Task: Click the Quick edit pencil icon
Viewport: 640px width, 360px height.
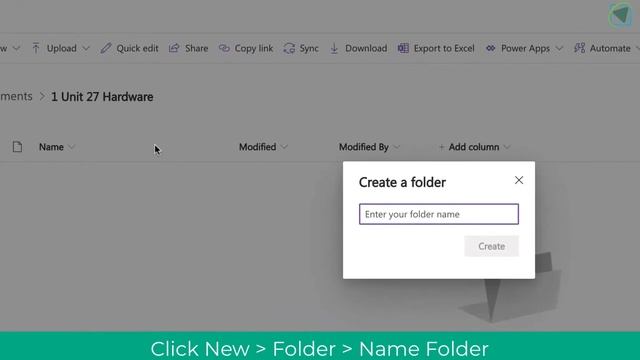Action: [106, 48]
